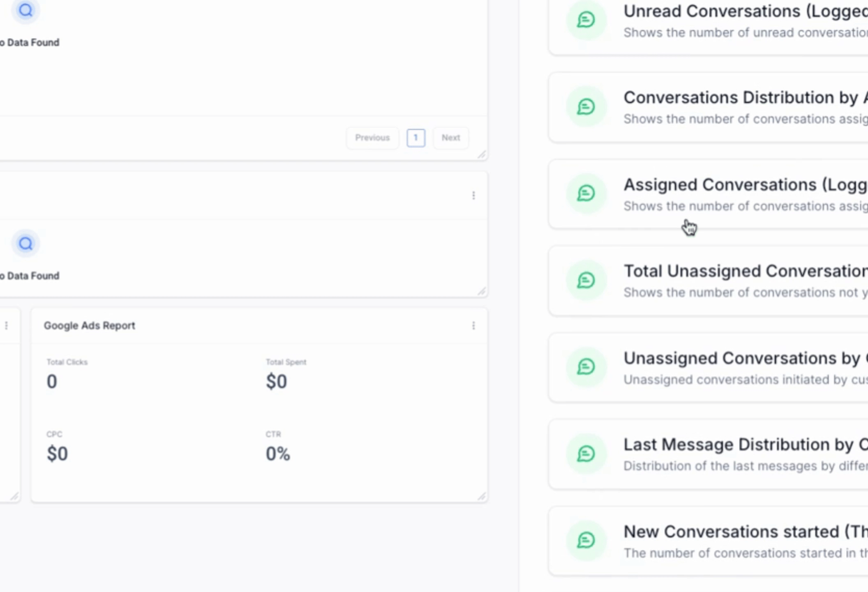Select Total Unassigned Conversations widget title

coord(745,271)
